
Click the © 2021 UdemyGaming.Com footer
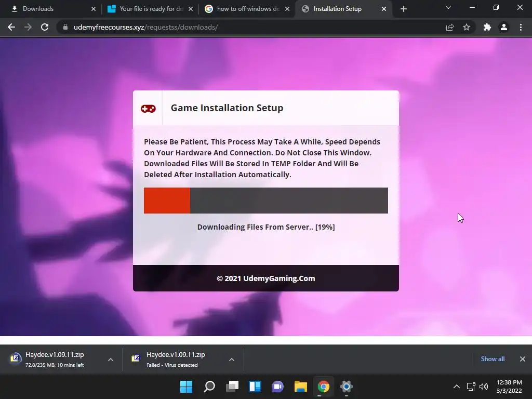click(266, 278)
